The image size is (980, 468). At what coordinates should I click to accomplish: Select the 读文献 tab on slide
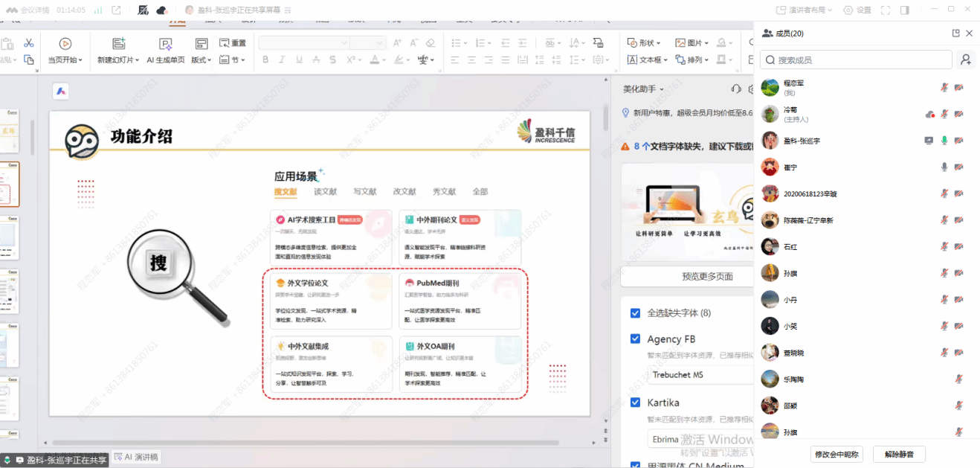pos(325,192)
